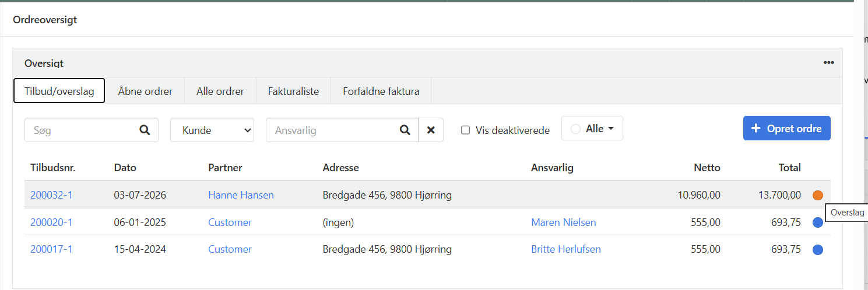Open quote 200017-1
The height and width of the screenshot is (290, 868).
click(x=51, y=249)
